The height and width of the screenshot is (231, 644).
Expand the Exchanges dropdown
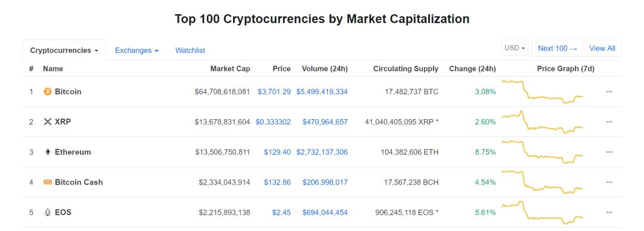pos(137,51)
